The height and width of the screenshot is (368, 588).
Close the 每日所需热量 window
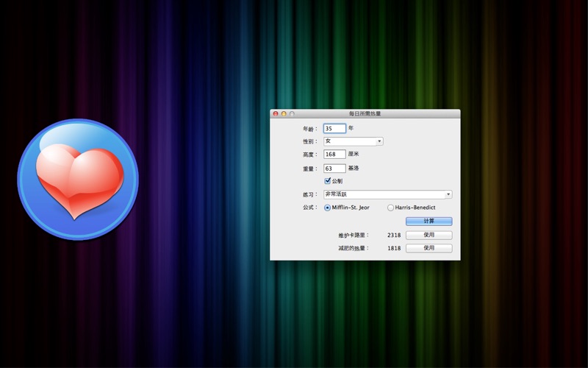coord(276,114)
